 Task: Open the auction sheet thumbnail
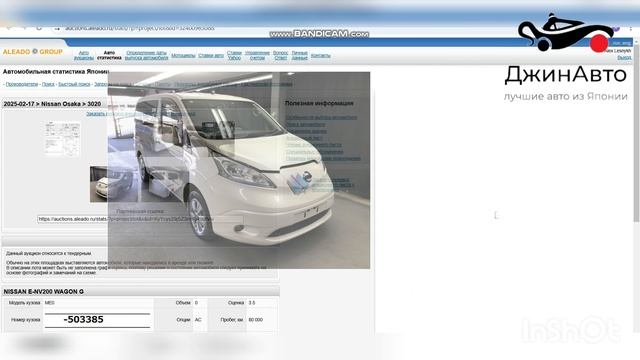tap(63, 138)
